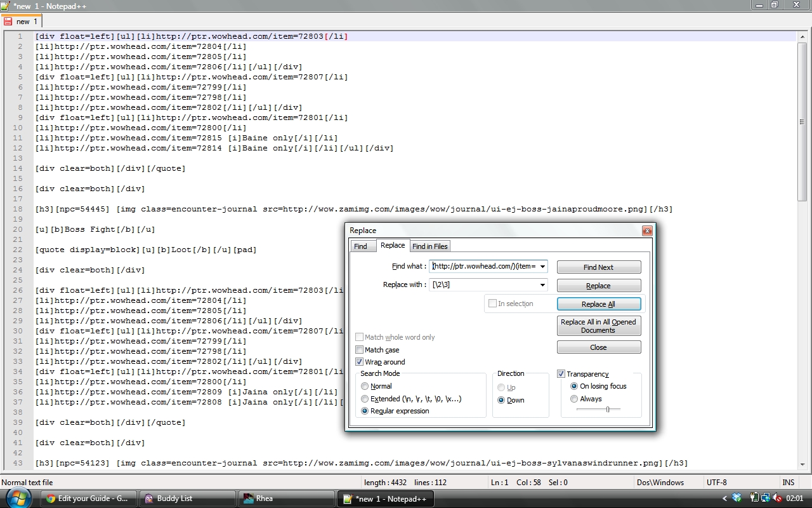The width and height of the screenshot is (812, 508).
Task: Open the Buddy List taskbar window
Action: pyautogui.click(x=186, y=498)
